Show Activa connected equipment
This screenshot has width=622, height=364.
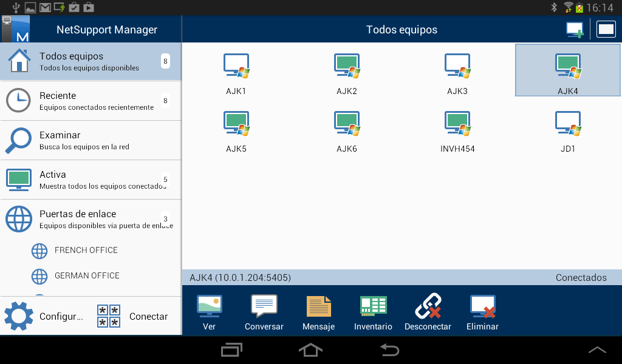coord(91,179)
